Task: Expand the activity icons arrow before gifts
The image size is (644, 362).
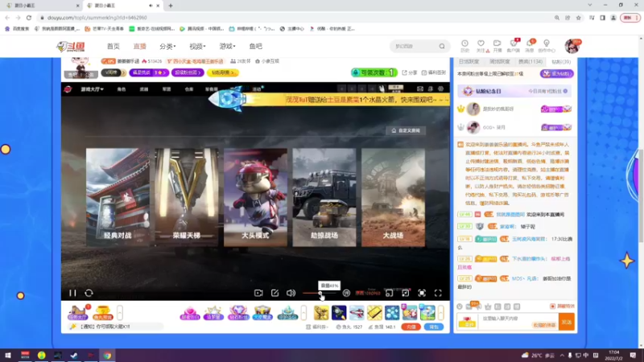Action: tap(303, 313)
